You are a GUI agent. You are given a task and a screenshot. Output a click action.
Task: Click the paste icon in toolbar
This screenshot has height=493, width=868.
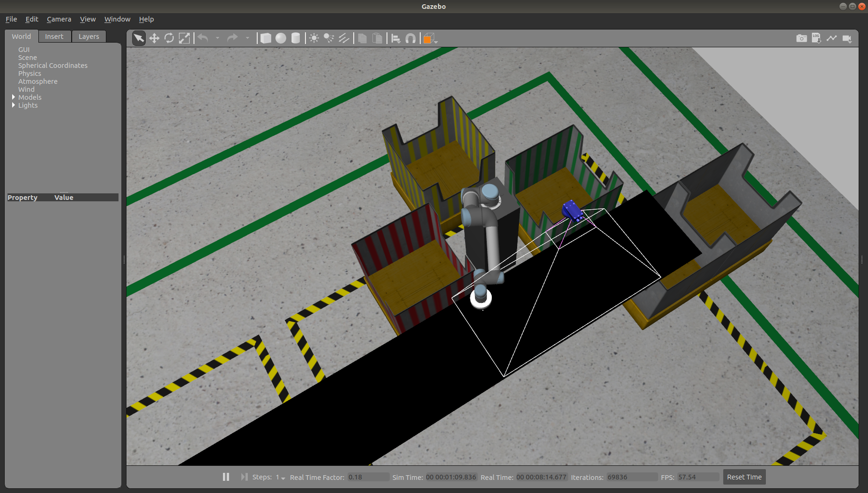click(x=377, y=38)
